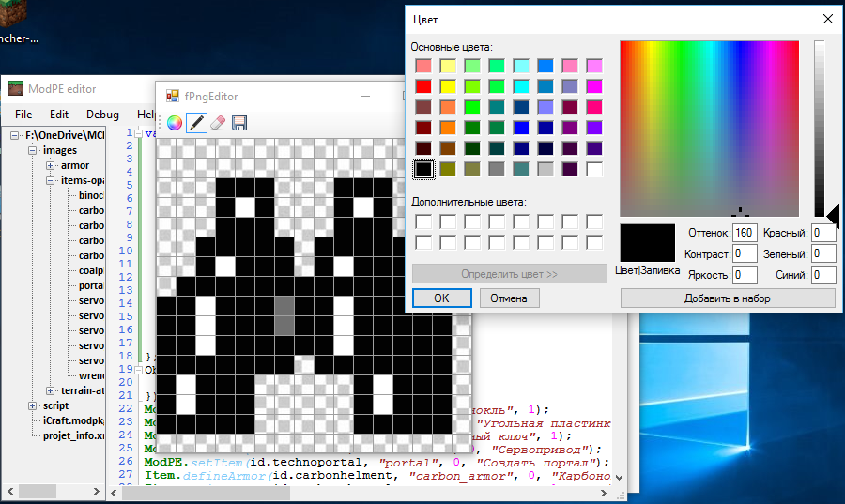Close the Цвет color dialog
Screen dimensions: 845x504
pos(827,19)
